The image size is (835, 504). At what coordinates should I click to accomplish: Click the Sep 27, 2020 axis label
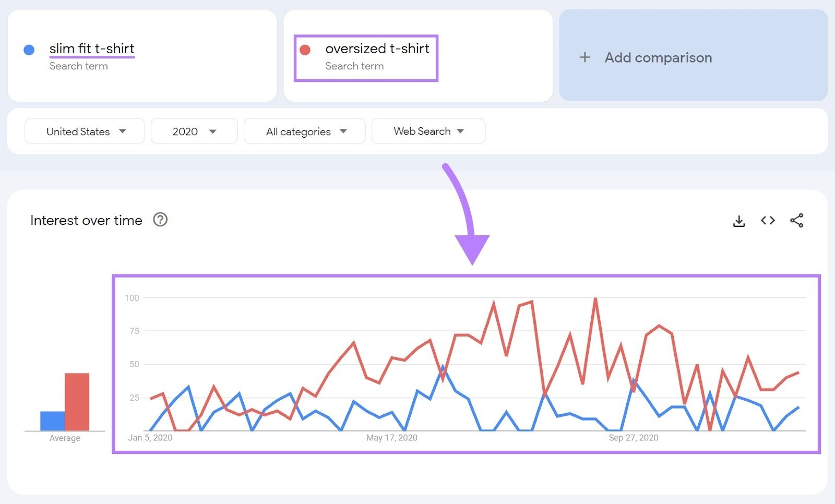tap(633, 438)
